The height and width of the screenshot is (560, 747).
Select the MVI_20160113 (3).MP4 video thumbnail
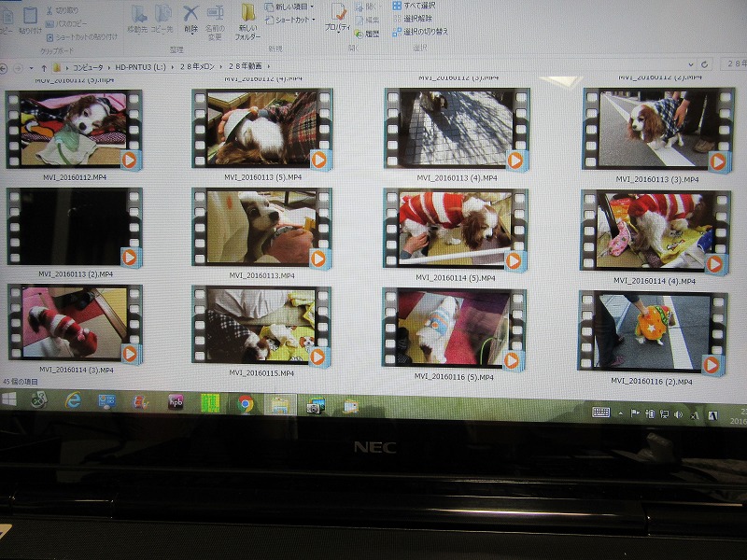pyautogui.click(x=658, y=130)
